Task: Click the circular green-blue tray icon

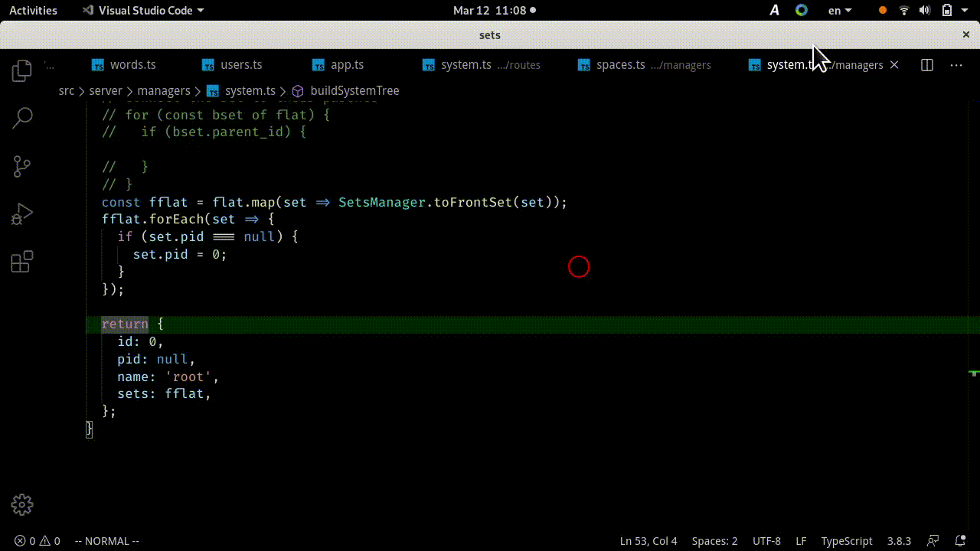Action: (802, 11)
